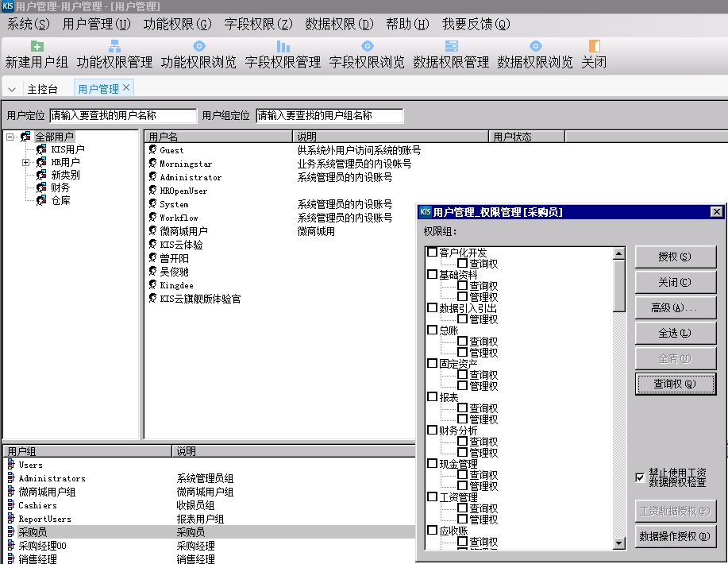Check the 基础资料 permission group box

[x=432, y=275]
